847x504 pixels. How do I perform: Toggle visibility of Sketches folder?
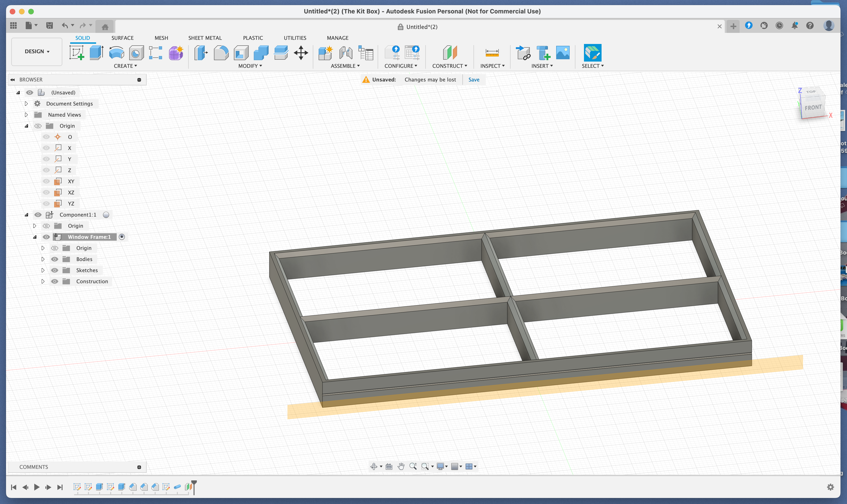[x=54, y=270]
